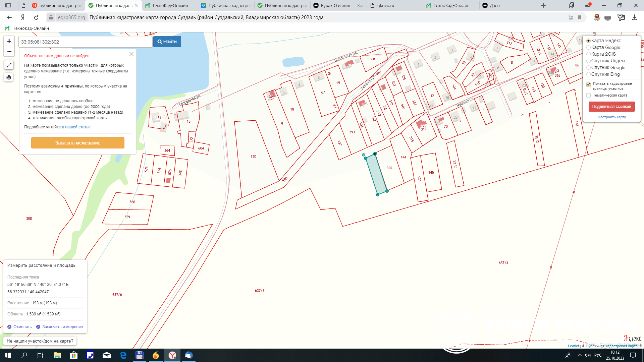The width and height of the screenshot is (644, 362).
Task: Open bookmarks collections icon in tab bar
Action: pyautogui.click(x=571, y=5)
